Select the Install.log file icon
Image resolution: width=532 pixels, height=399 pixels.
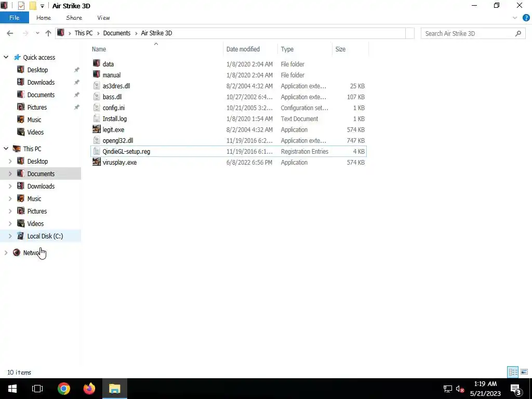coord(97,118)
